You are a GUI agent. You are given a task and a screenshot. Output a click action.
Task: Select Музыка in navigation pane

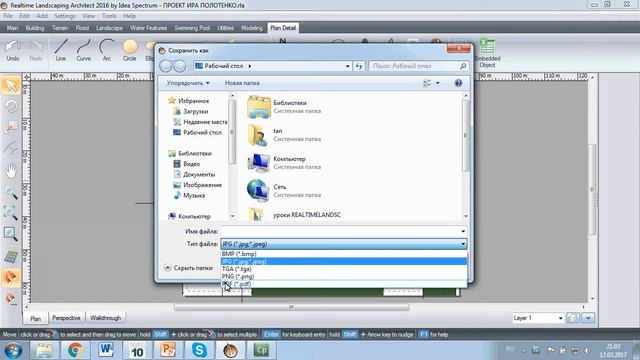[189, 196]
